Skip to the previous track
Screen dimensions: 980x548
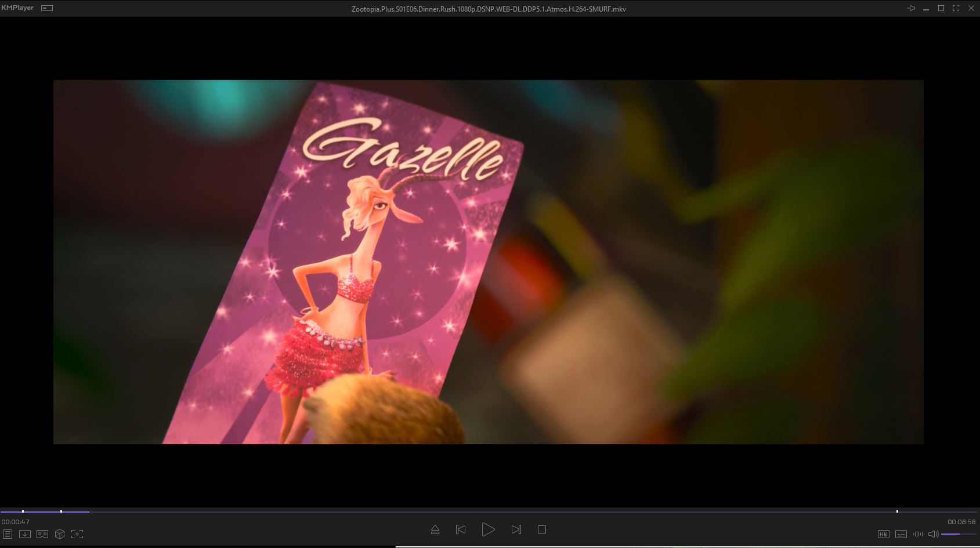461,529
